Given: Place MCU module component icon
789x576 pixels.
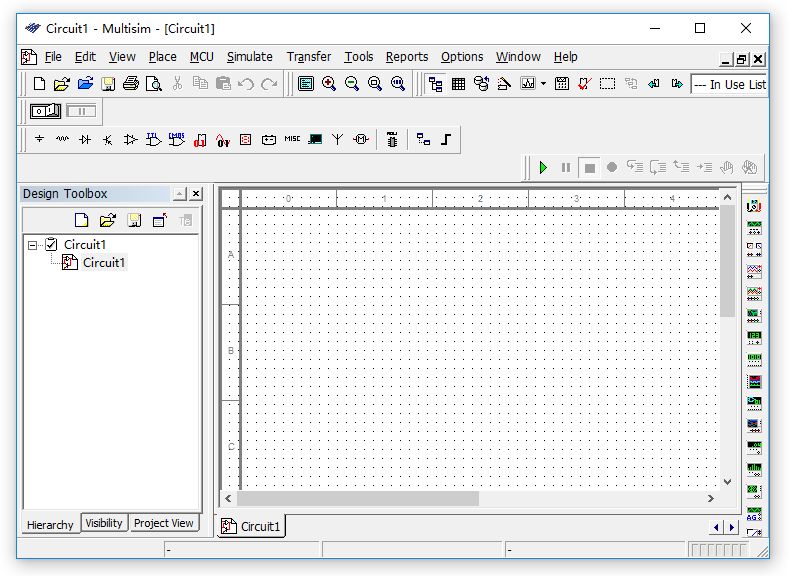Looking at the screenshot, I should point(392,139).
